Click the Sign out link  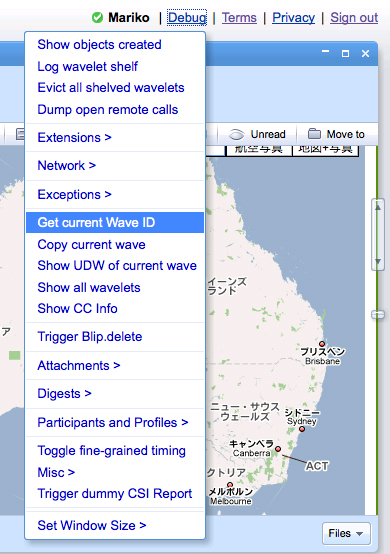(354, 17)
